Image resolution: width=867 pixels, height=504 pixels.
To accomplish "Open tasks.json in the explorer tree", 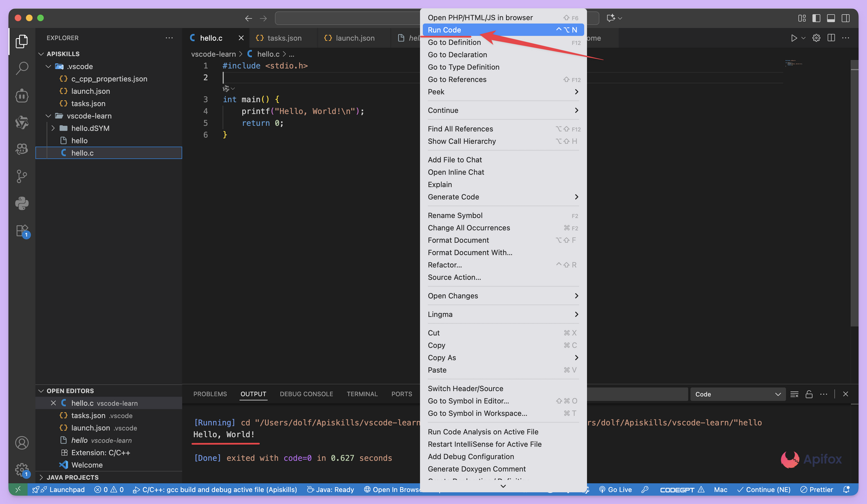I will tap(88, 104).
